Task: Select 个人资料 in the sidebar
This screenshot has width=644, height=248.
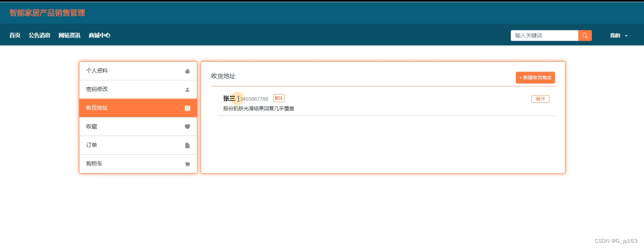Action: click(138, 71)
